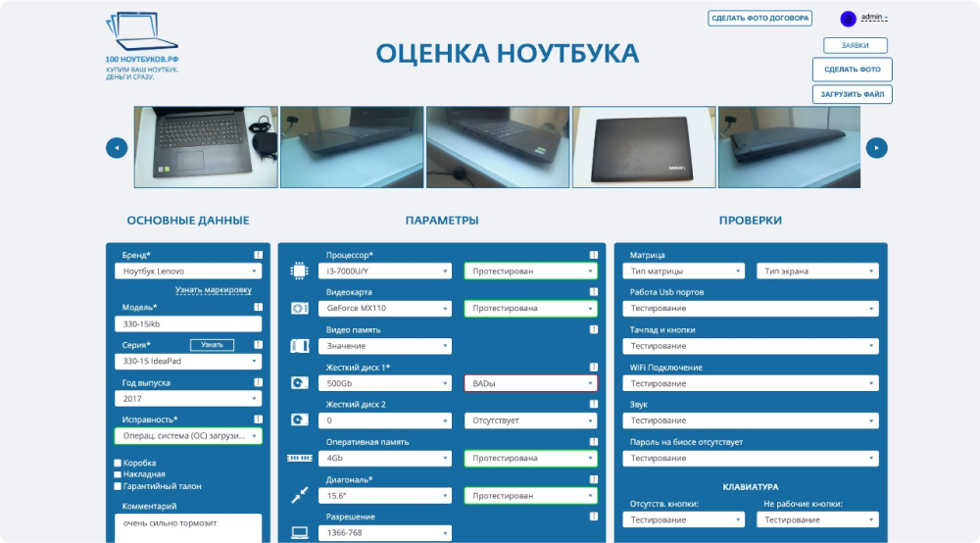Click the Заявки button
The image size is (980, 543).
point(855,45)
